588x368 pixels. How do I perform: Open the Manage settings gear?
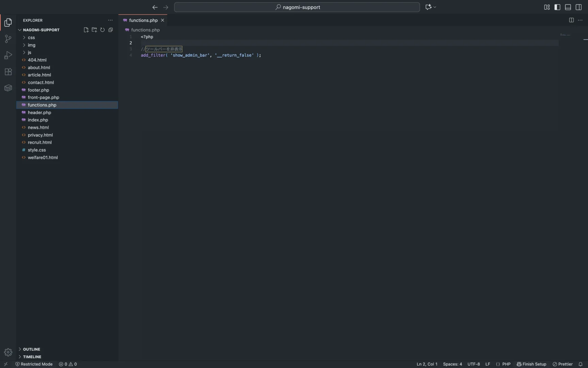point(8,352)
